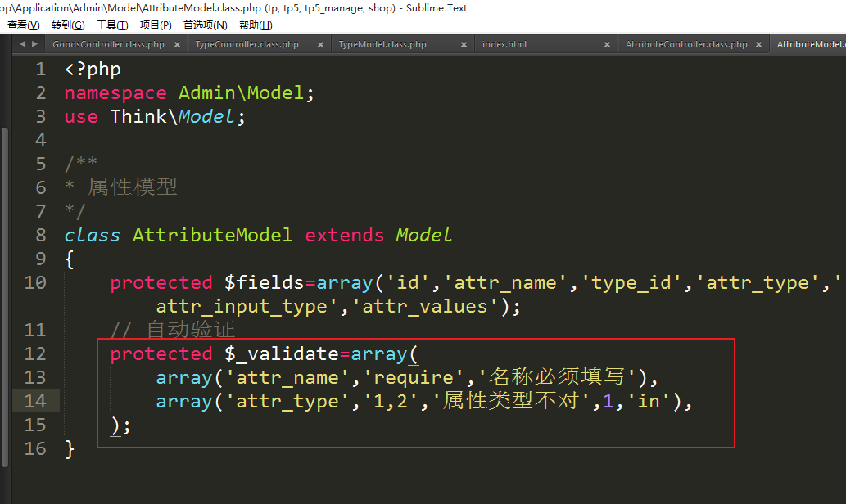Open the 查看(V) menu

pyautogui.click(x=23, y=25)
